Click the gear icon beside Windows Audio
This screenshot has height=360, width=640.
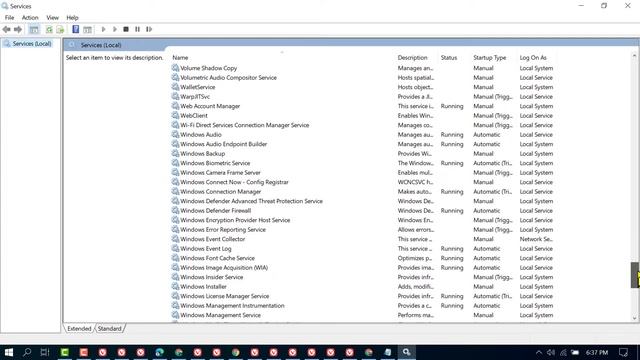coord(175,134)
